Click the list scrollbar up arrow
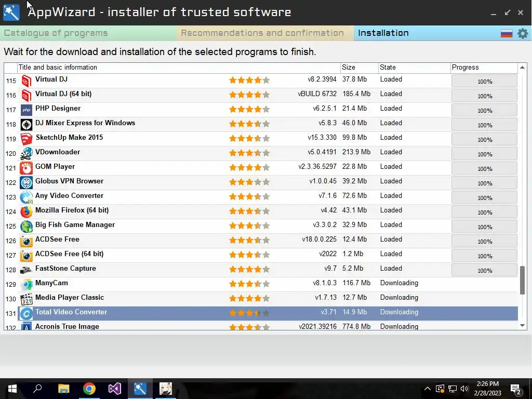Image resolution: width=532 pixels, height=399 pixels. tap(523, 68)
